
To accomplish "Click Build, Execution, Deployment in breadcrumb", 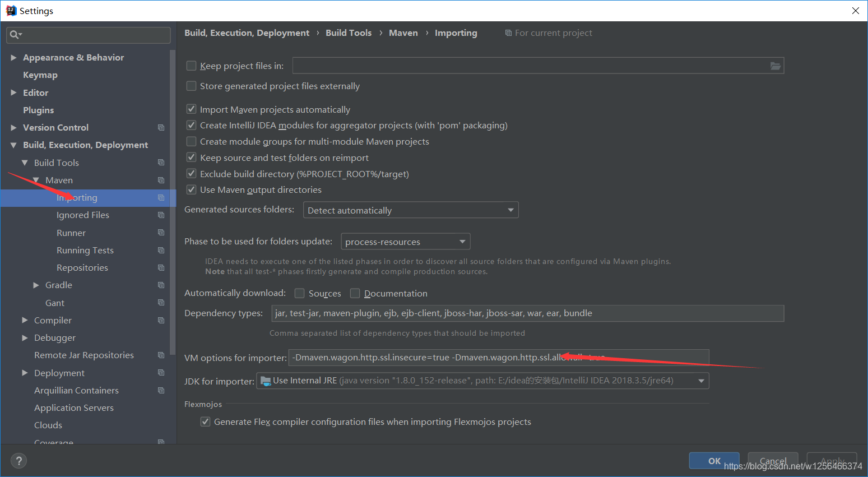I will pos(247,33).
